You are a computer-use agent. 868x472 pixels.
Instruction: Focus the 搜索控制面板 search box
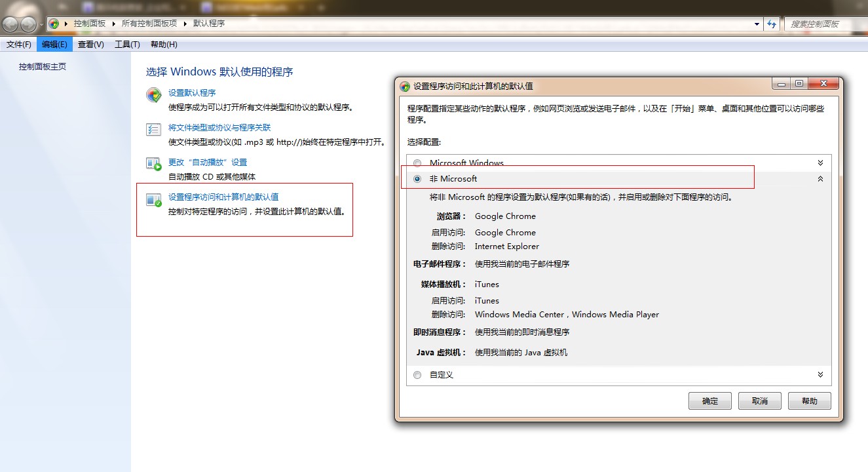pos(825,24)
